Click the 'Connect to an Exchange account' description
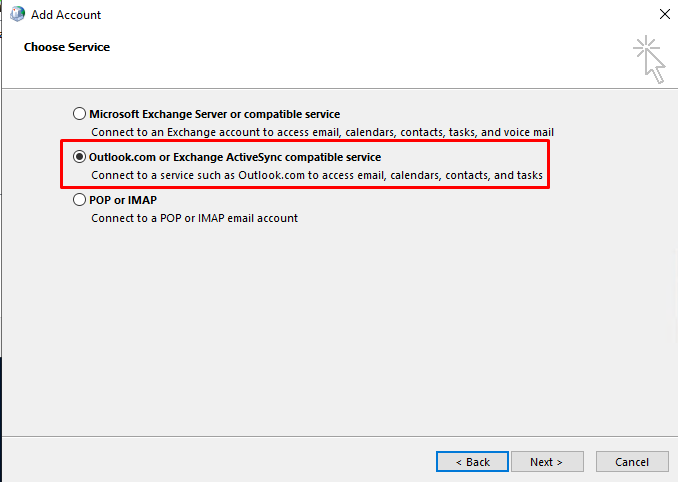 point(322,132)
